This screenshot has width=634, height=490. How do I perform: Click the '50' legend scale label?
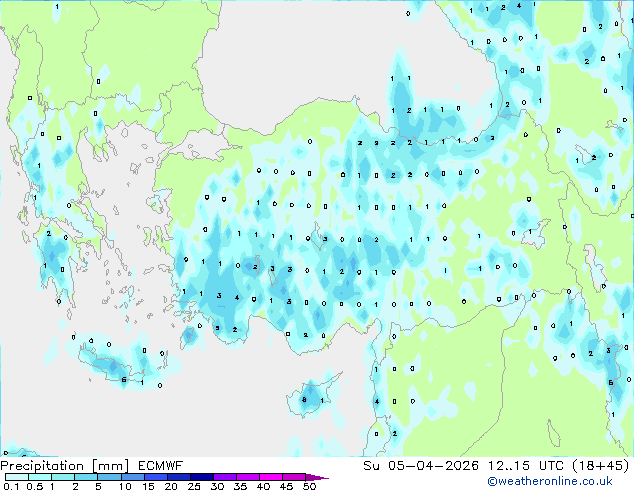(x=309, y=486)
